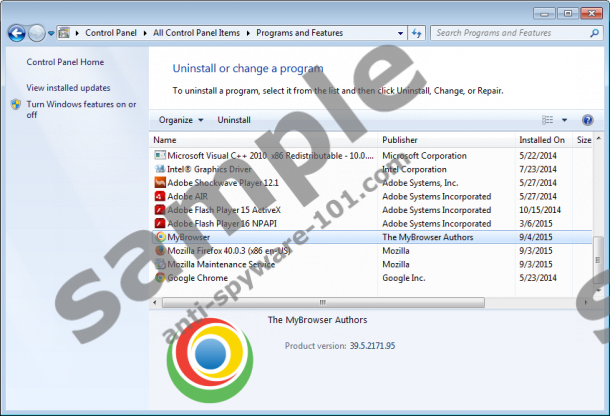Click the Back navigation arrow button

click(x=16, y=33)
